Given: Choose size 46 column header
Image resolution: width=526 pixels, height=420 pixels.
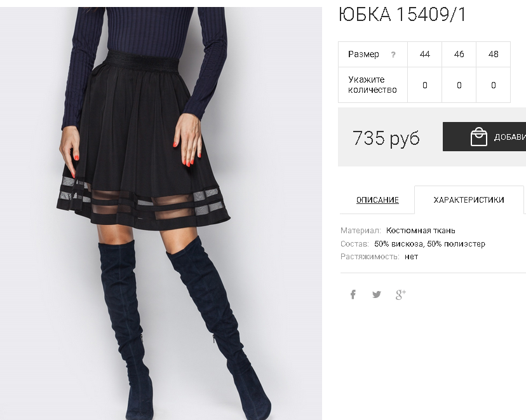Looking at the screenshot, I should pos(459,55).
